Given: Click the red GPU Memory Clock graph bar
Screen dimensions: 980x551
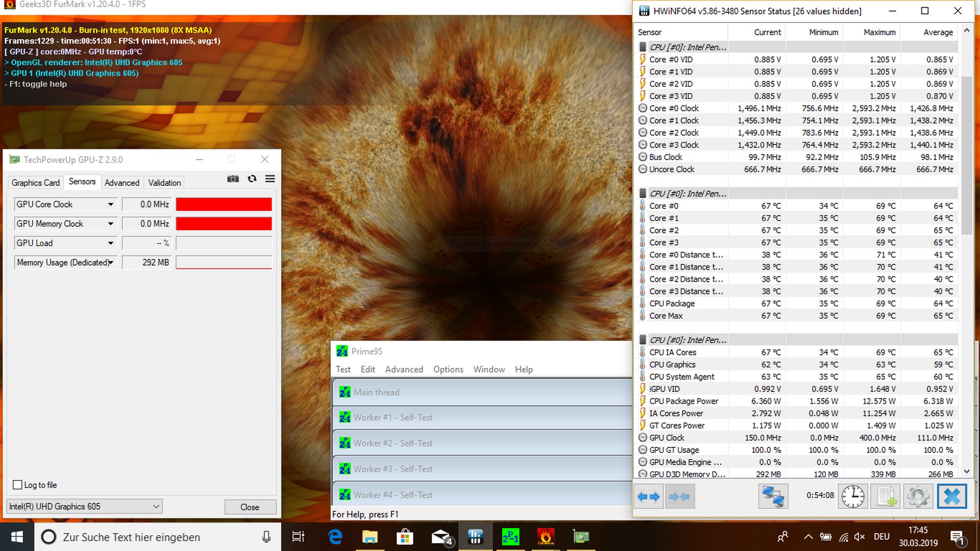Looking at the screenshot, I should point(224,224).
